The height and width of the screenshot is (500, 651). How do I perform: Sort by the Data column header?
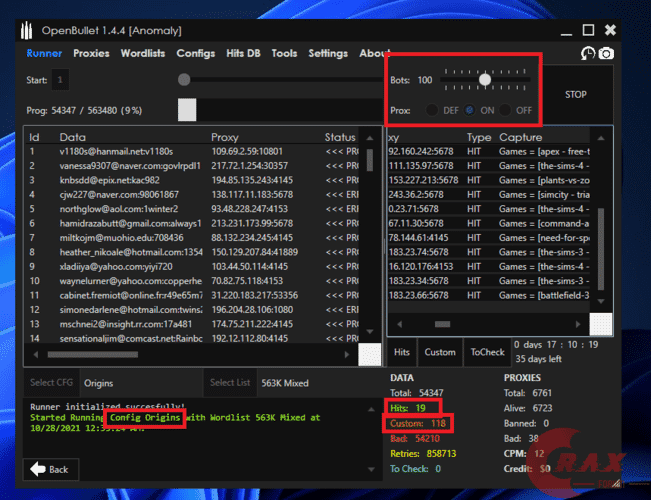[73, 137]
